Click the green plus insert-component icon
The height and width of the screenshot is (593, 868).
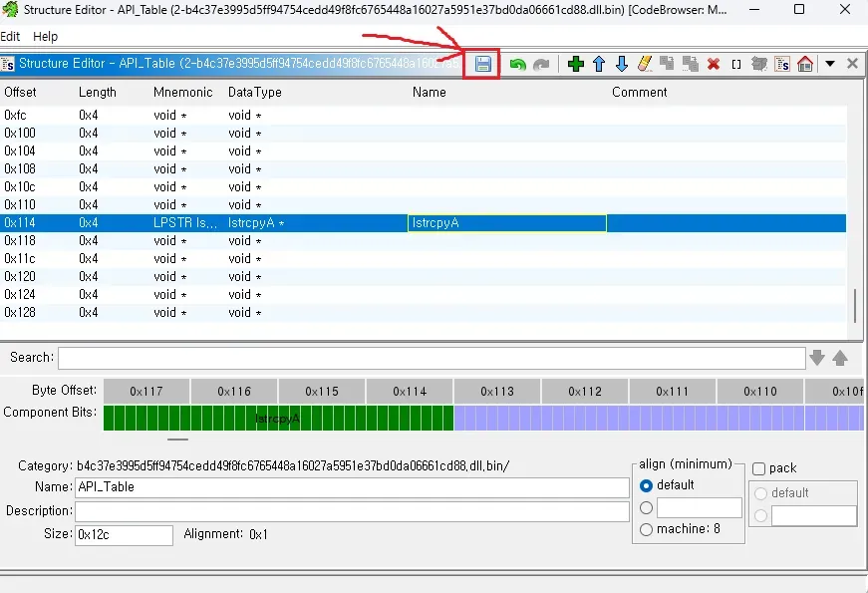[x=575, y=64]
